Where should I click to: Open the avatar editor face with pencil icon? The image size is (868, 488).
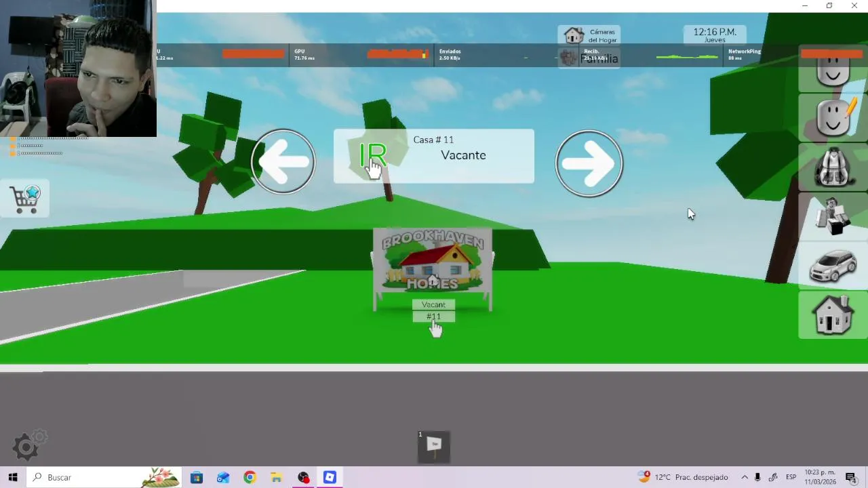[x=833, y=118]
